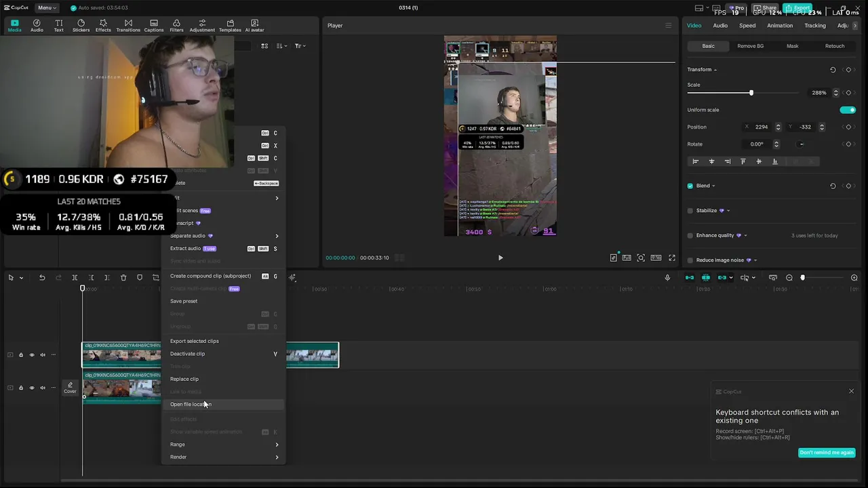Viewport: 868px width, 488px height.
Task: Hide the bottom Cover track with eye icon
Action: tap(31, 388)
